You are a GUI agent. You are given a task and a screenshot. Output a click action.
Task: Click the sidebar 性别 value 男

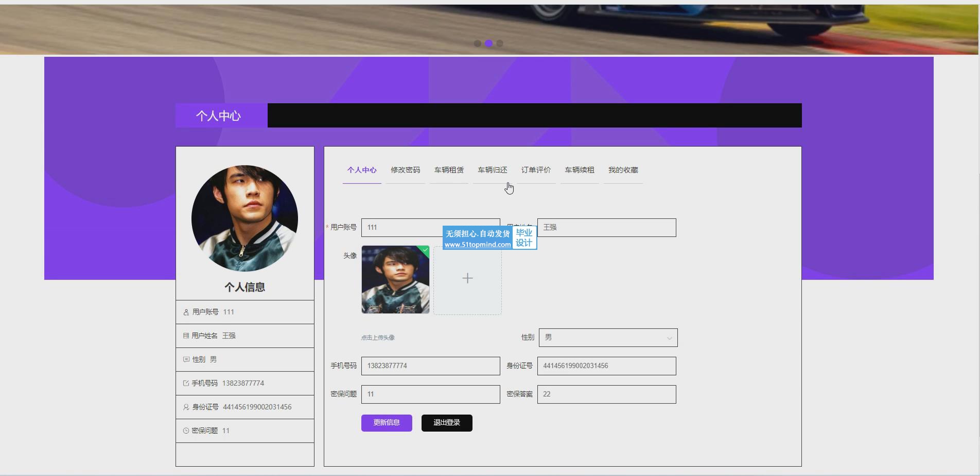213,360
